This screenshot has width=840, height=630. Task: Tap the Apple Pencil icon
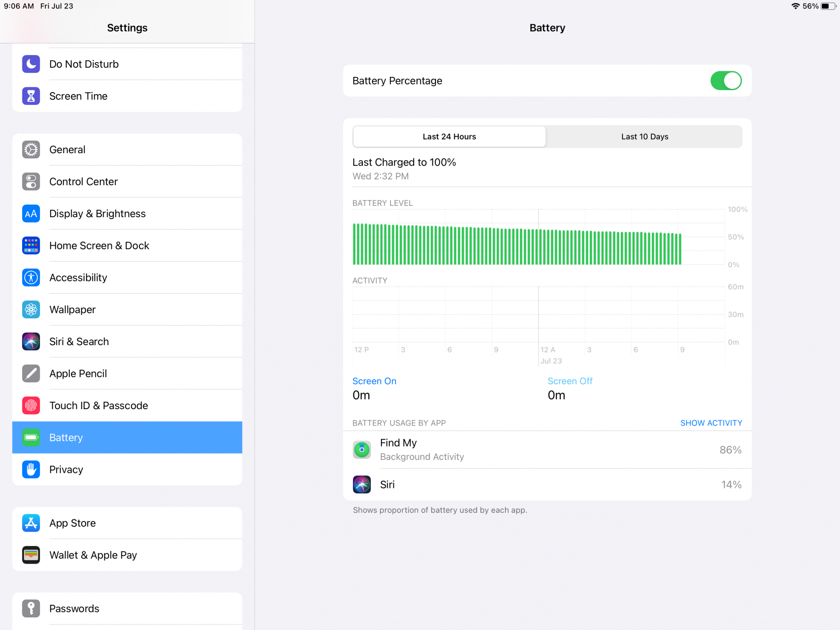[x=31, y=373]
